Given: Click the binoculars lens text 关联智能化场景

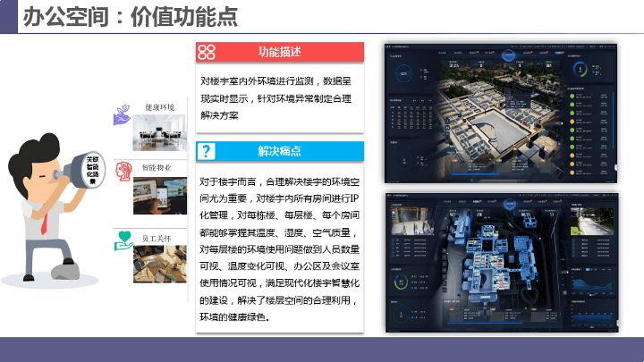Looking at the screenshot, I should click(92, 170).
